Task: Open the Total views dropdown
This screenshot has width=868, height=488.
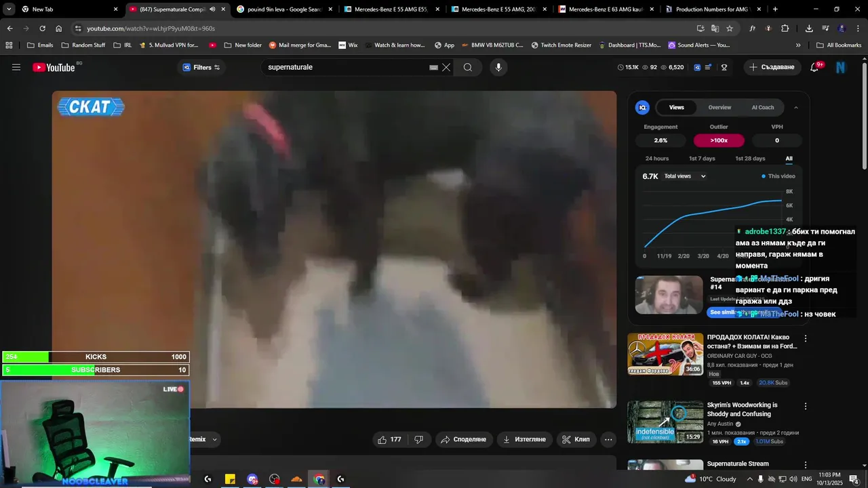Action: click(685, 176)
